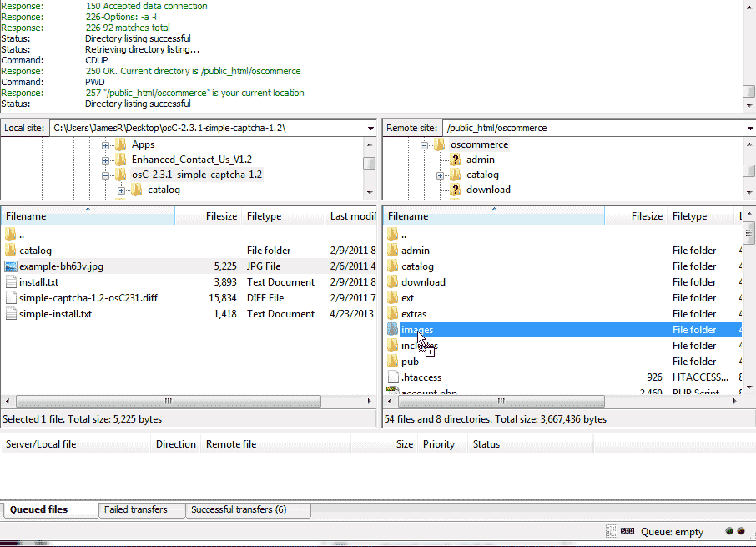Sort queue by Server/Local file column

tap(76, 444)
